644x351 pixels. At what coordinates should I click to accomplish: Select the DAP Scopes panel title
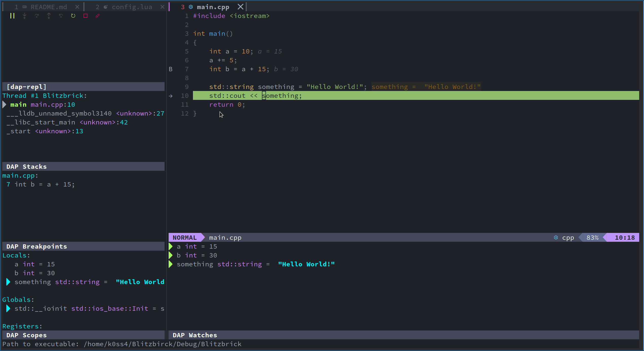(27, 335)
